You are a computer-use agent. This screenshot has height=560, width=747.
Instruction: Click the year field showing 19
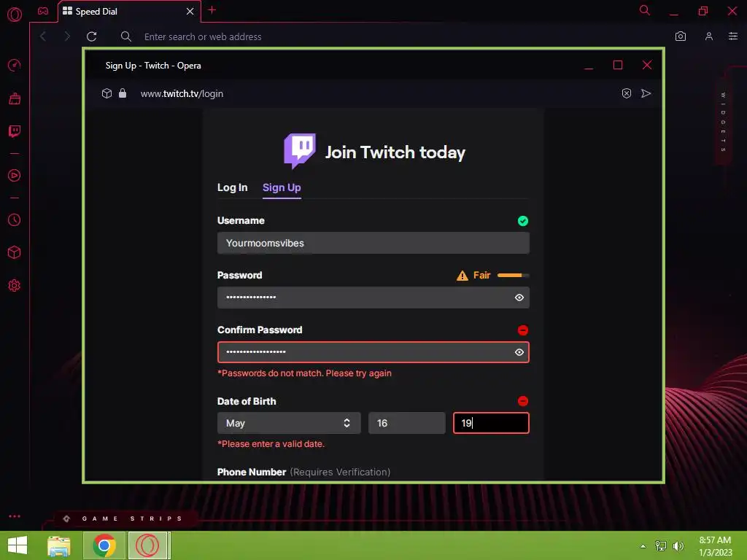[491, 423]
